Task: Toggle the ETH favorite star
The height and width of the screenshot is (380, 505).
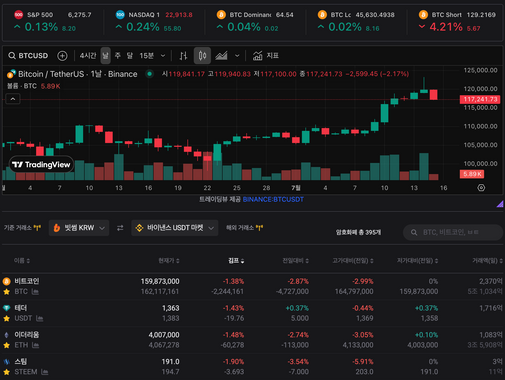Action: pos(6,345)
